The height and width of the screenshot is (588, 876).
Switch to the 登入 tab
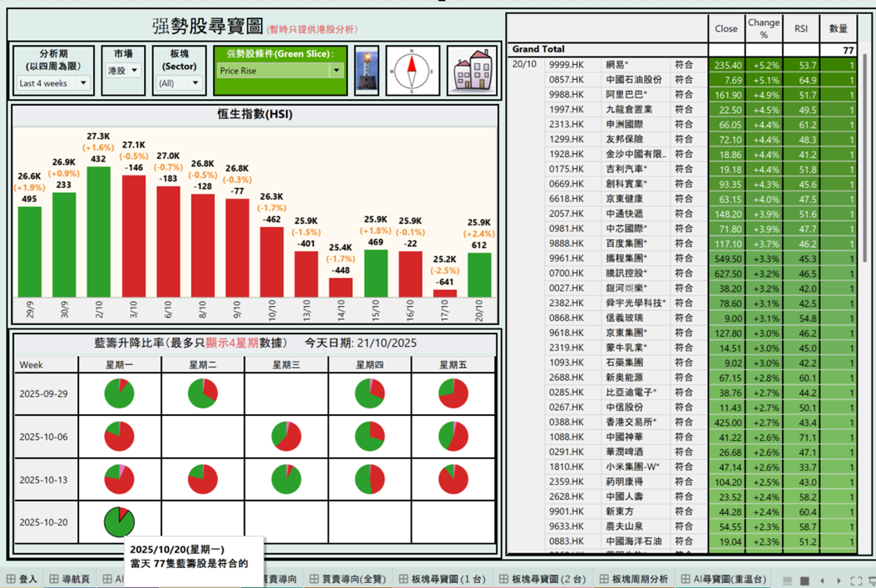(22, 579)
